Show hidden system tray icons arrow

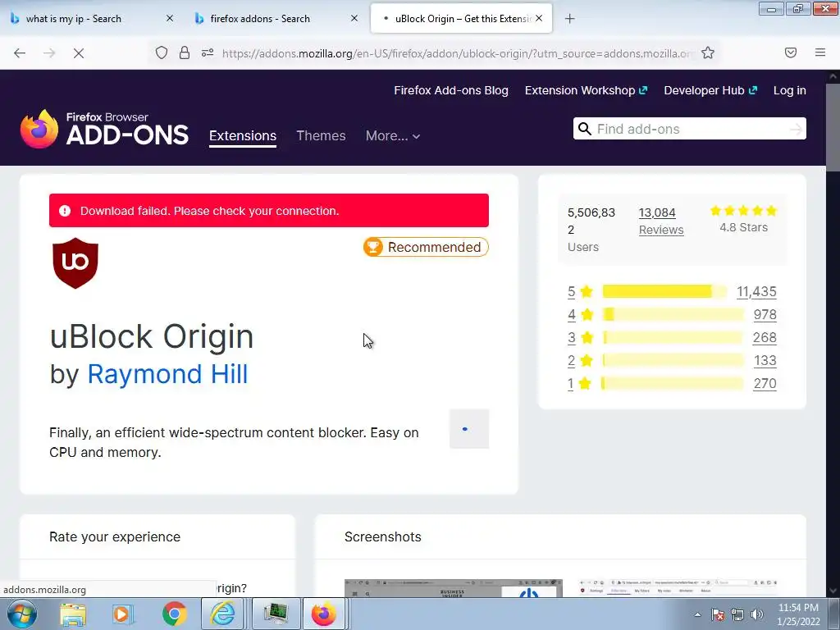pyautogui.click(x=697, y=614)
